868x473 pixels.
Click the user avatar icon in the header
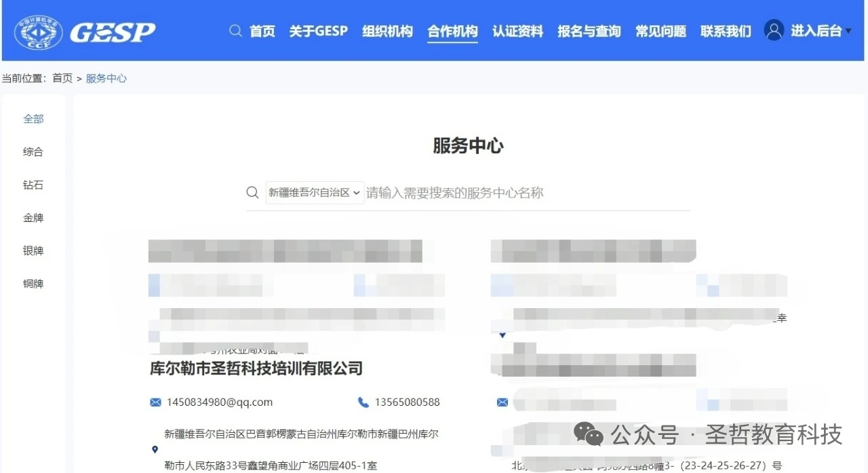tap(774, 30)
